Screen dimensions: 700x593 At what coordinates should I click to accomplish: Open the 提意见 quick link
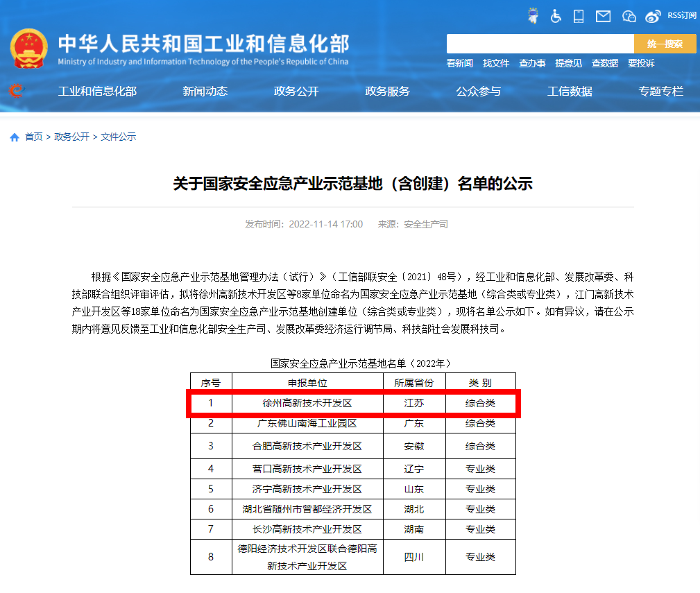click(568, 63)
